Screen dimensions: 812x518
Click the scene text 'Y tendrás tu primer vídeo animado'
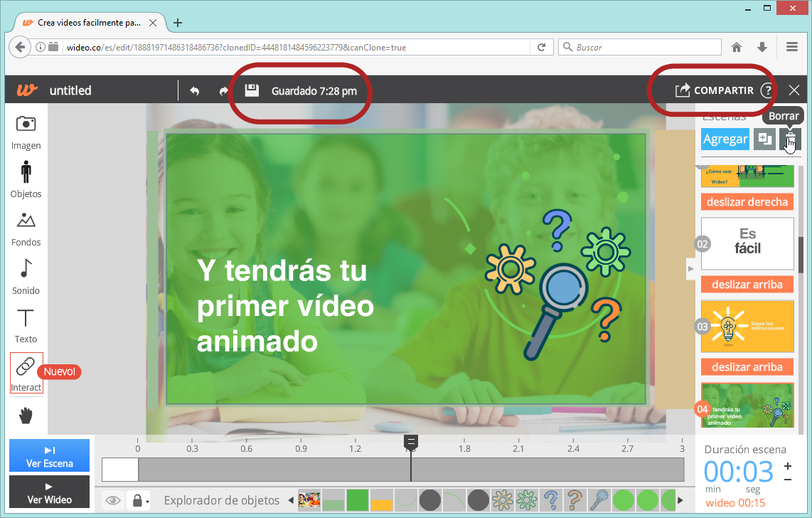click(x=285, y=306)
